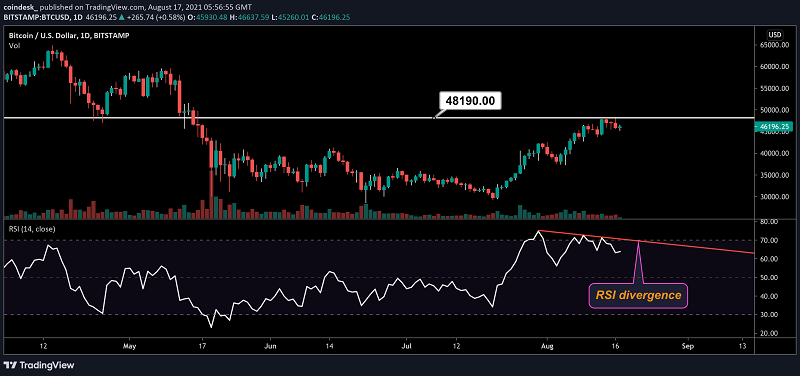Click the purple arrow pointing to the trendline
Screen dimensions: 800x376
click(x=638, y=262)
